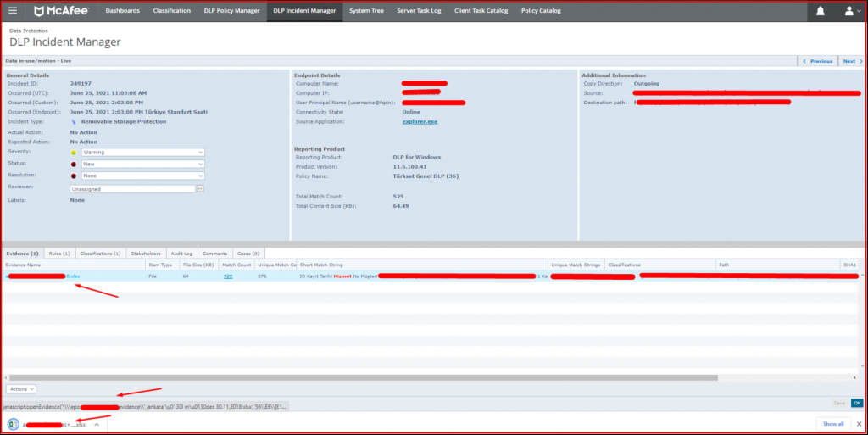Image resolution: width=868 pixels, height=435 pixels.
Task: Open the Status dropdown set to New
Action: pyautogui.click(x=142, y=164)
